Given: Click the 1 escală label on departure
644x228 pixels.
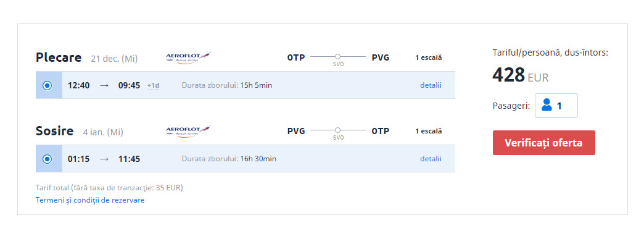Looking at the screenshot, I should coord(428,57).
